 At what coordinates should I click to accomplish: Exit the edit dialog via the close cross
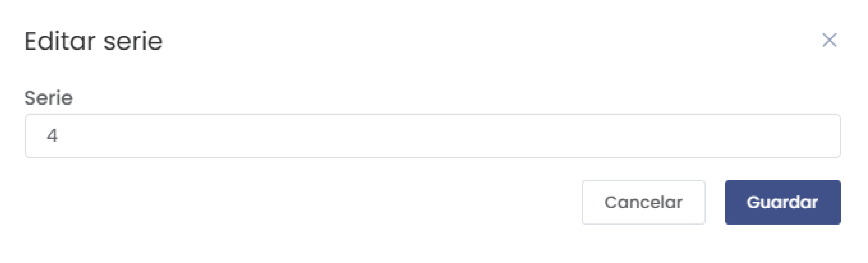point(829,40)
